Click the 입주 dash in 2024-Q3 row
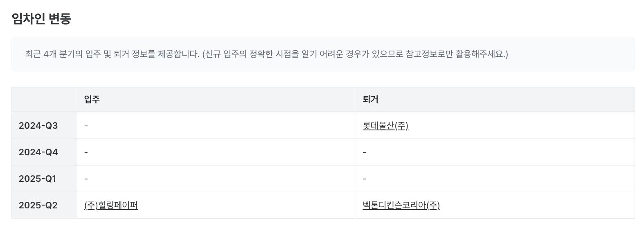This screenshot has height=228, width=644. click(x=86, y=126)
